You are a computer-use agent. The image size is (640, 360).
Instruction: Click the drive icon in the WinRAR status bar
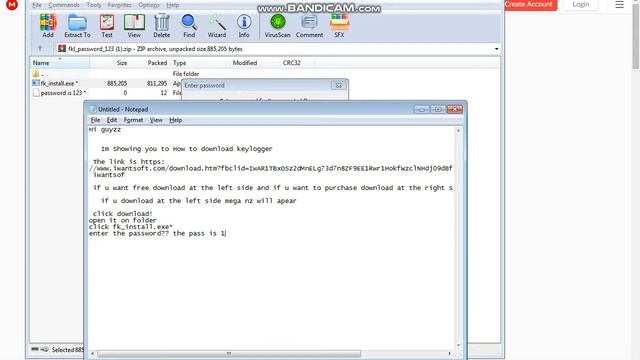(x=35, y=349)
